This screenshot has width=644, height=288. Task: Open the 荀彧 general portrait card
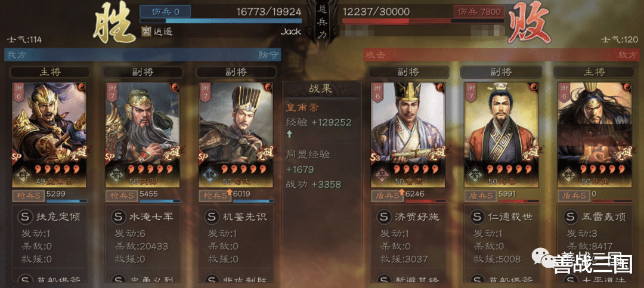point(236,135)
